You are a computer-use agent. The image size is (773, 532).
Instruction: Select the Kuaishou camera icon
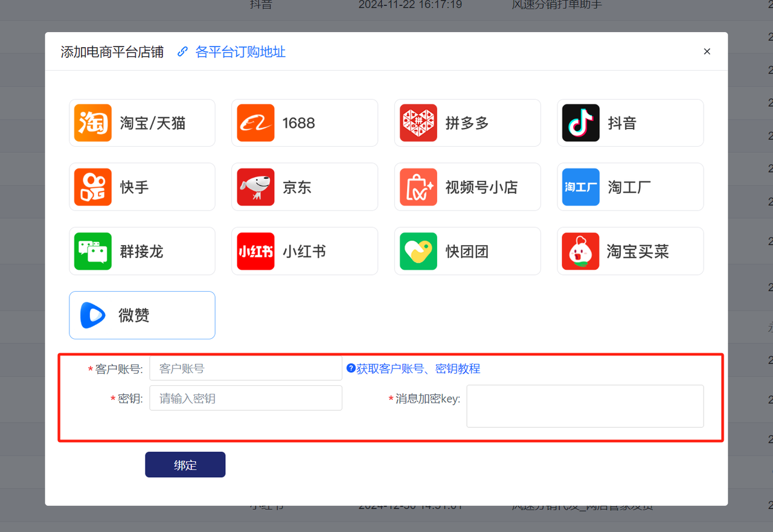[x=93, y=187]
